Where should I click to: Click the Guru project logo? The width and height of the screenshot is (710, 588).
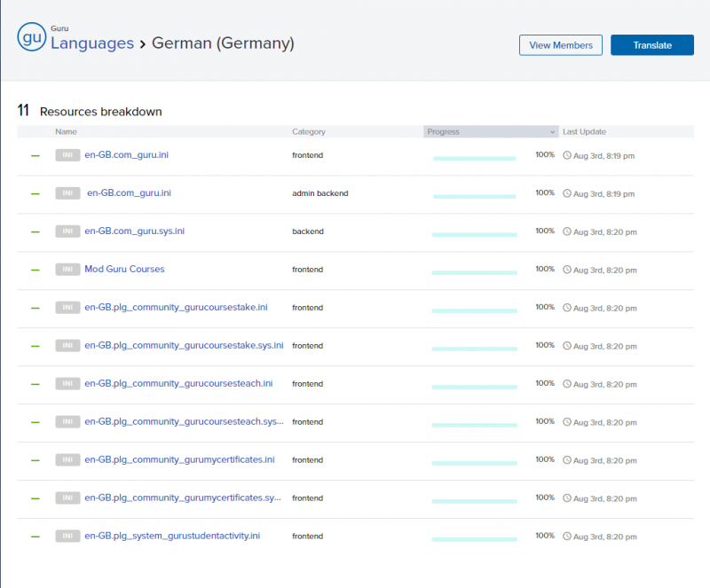click(x=32, y=36)
